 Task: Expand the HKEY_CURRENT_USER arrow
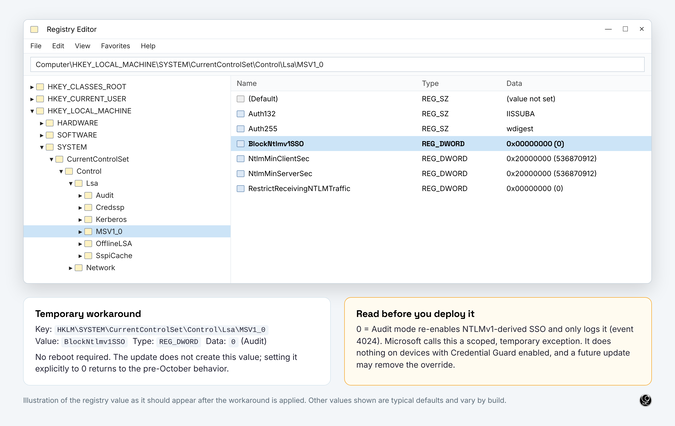(32, 99)
